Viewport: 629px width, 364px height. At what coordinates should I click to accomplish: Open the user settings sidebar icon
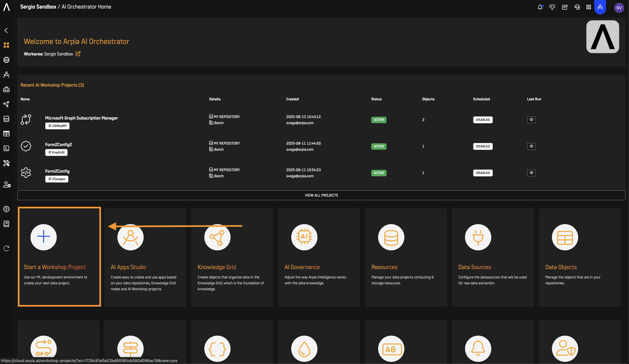pyautogui.click(x=7, y=184)
